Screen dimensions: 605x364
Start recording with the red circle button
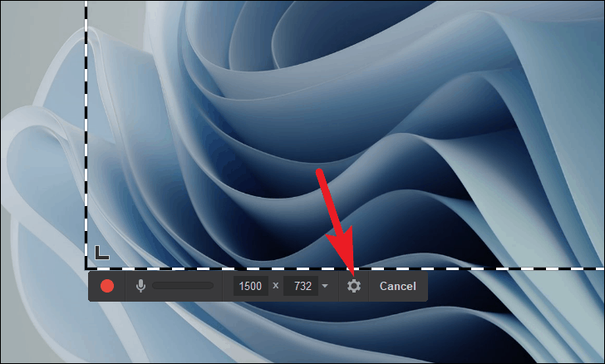(107, 286)
